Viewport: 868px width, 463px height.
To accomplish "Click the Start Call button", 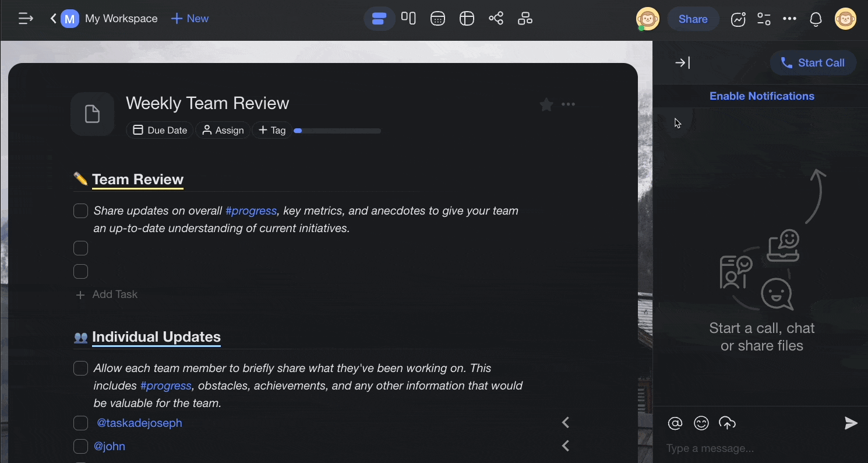I will (813, 62).
